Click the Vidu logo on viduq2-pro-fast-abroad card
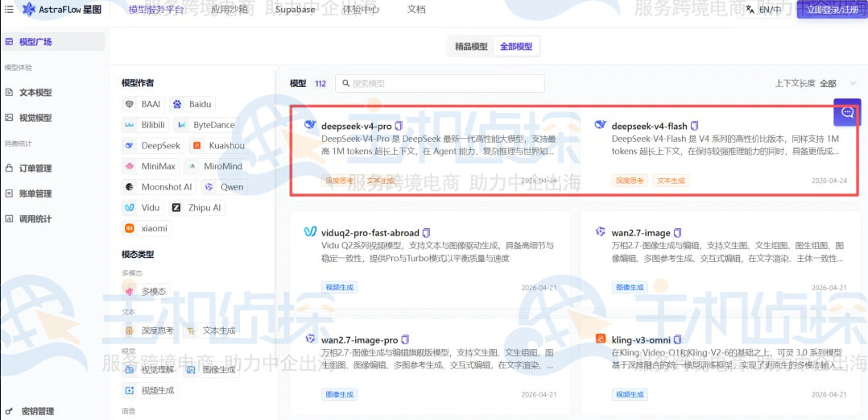 point(311,231)
